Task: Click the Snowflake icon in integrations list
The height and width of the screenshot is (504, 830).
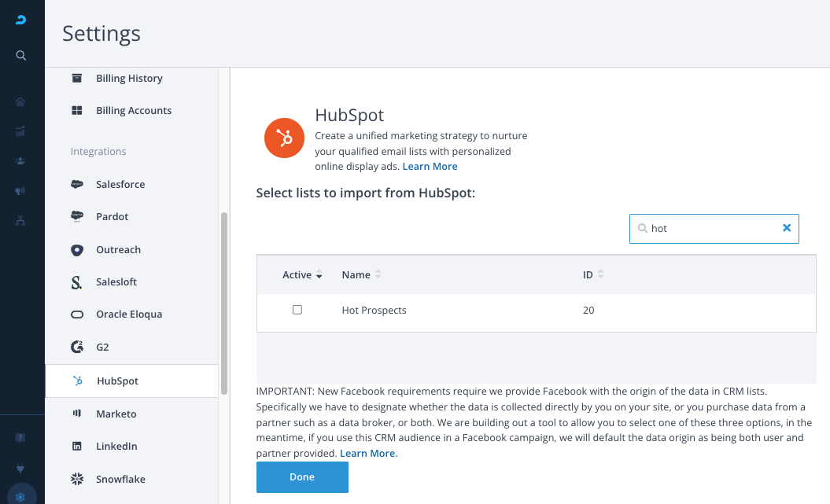Action: coord(77,479)
